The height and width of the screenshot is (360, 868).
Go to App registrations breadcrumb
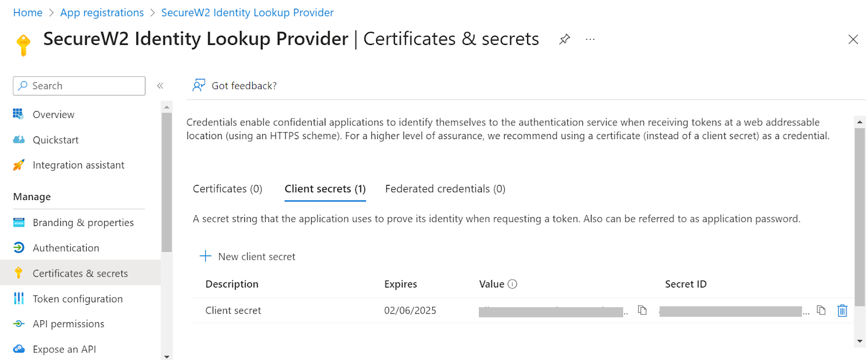[x=102, y=13]
